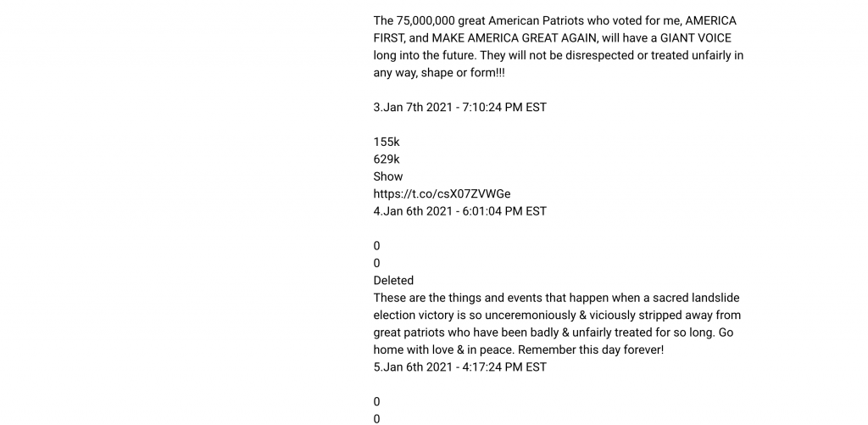
Task: Click the 155k count
Action: pyautogui.click(x=387, y=142)
